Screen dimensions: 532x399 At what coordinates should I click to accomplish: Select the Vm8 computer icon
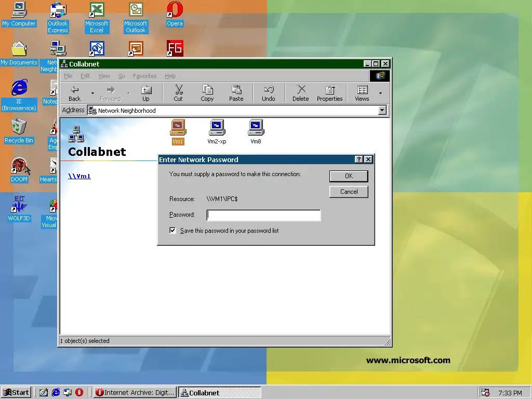point(256,131)
